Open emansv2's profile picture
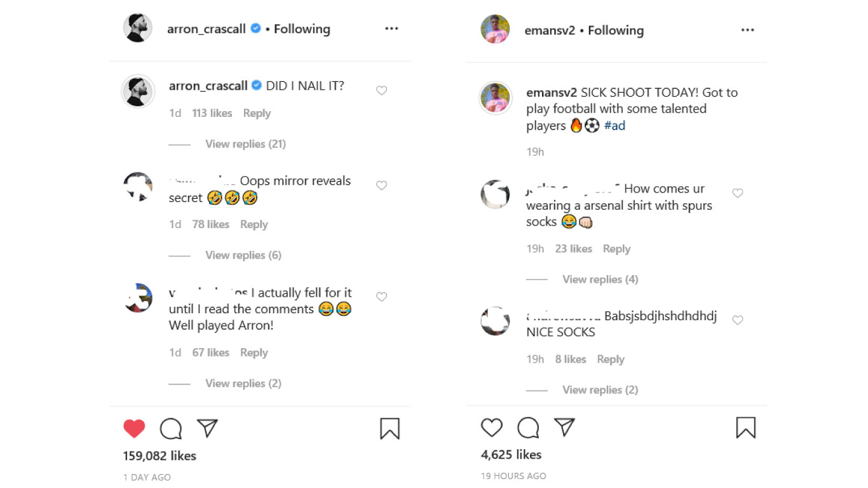 495,30
